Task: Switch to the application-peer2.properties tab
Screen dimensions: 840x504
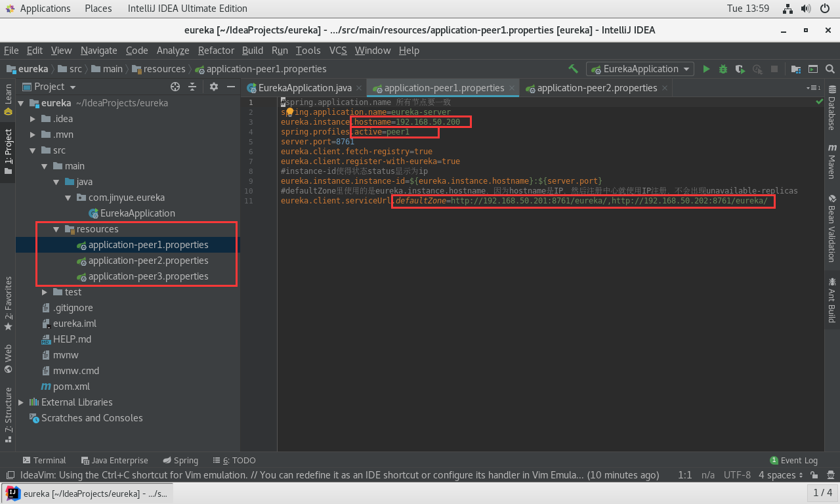Action: tap(596, 88)
